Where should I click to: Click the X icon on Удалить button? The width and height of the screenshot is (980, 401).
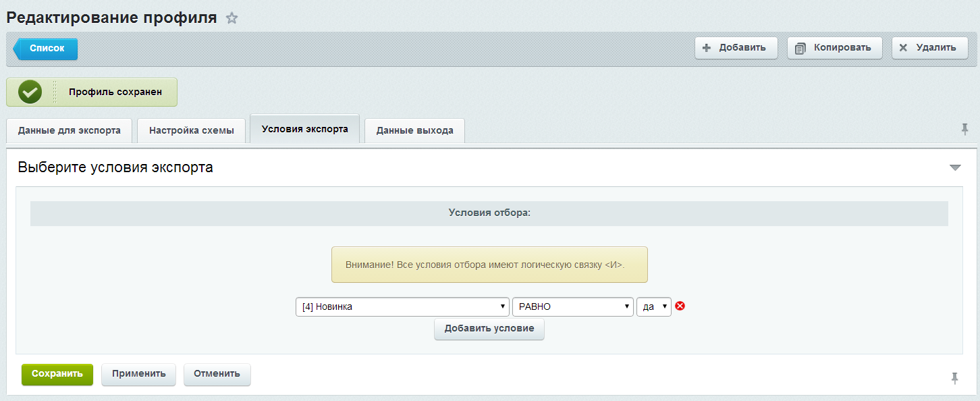[x=903, y=48]
